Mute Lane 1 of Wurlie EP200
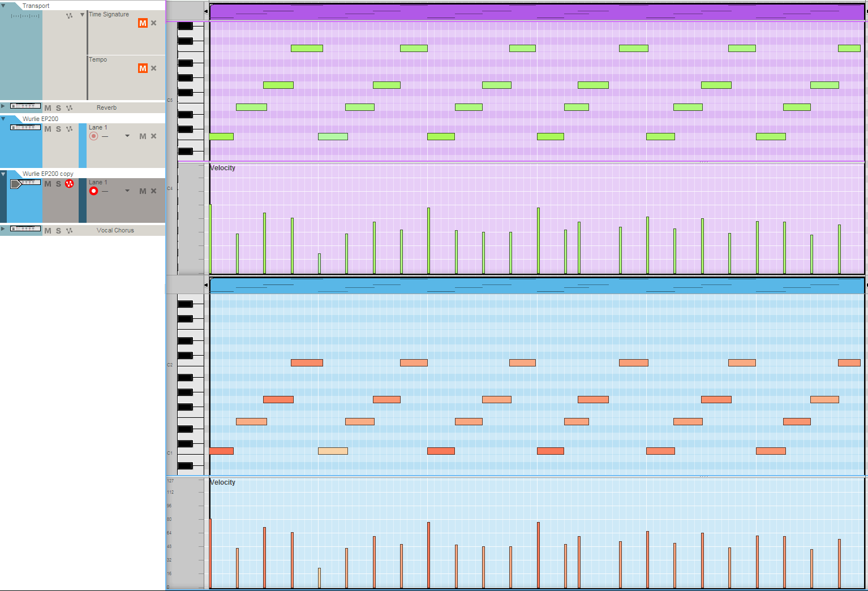The height and width of the screenshot is (591, 868). point(143,136)
